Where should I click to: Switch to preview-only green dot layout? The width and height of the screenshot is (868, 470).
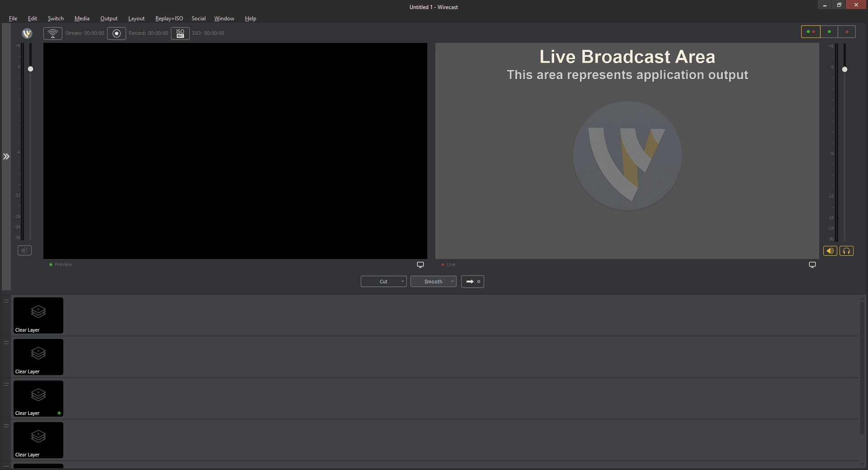(829, 32)
